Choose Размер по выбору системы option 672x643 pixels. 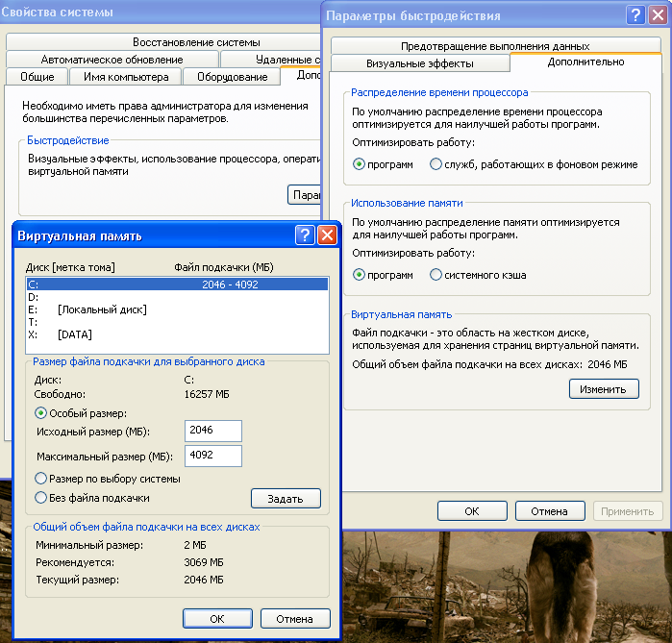click(x=41, y=478)
